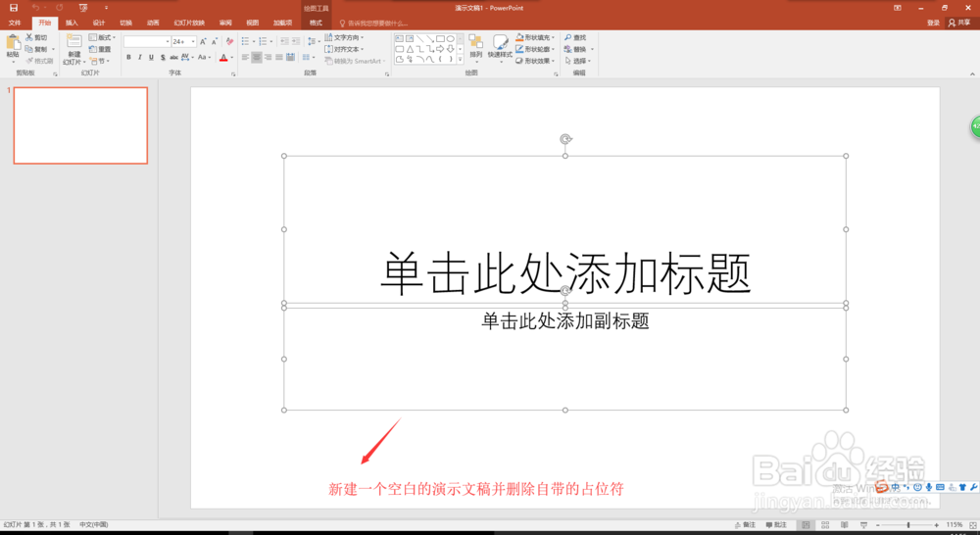
Task: Click Sign in (登录) link
Action: pyautogui.click(x=933, y=24)
